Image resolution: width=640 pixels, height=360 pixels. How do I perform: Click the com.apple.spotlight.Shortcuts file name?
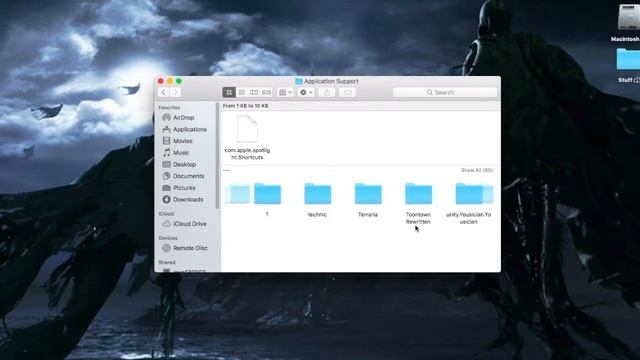click(247, 154)
